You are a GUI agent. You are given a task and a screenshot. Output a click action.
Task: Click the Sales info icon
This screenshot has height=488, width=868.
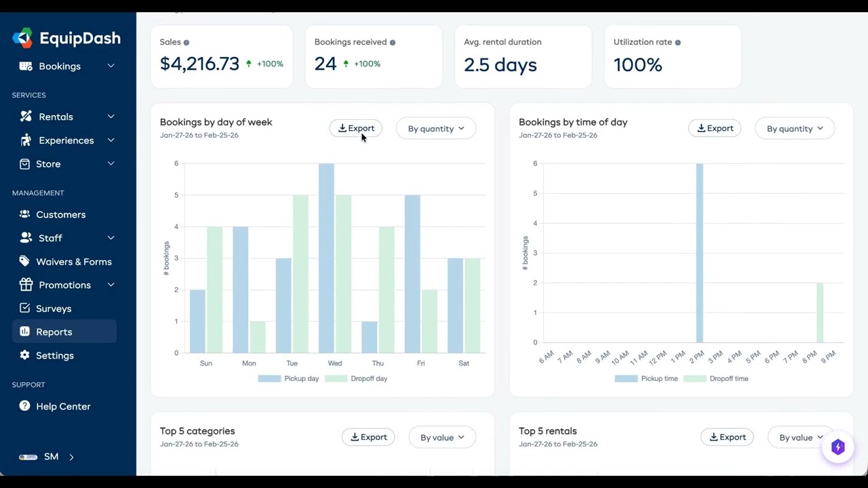click(x=186, y=42)
